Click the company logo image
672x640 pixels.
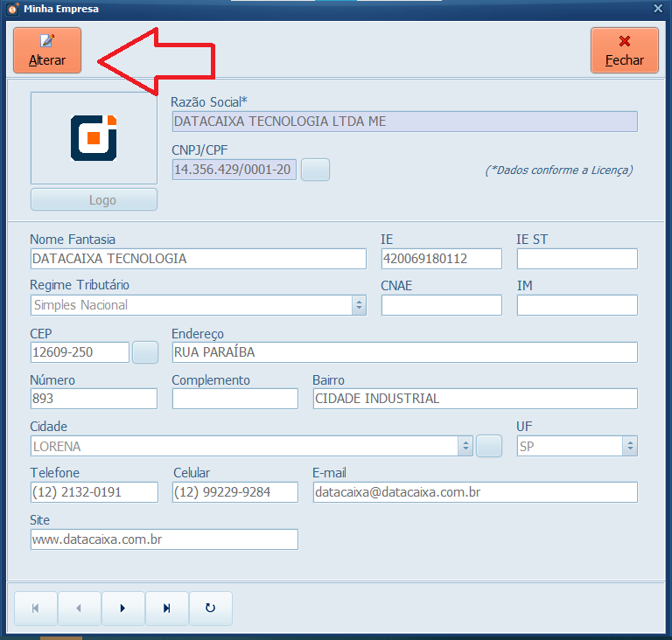pyautogui.click(x=94, y=137)
